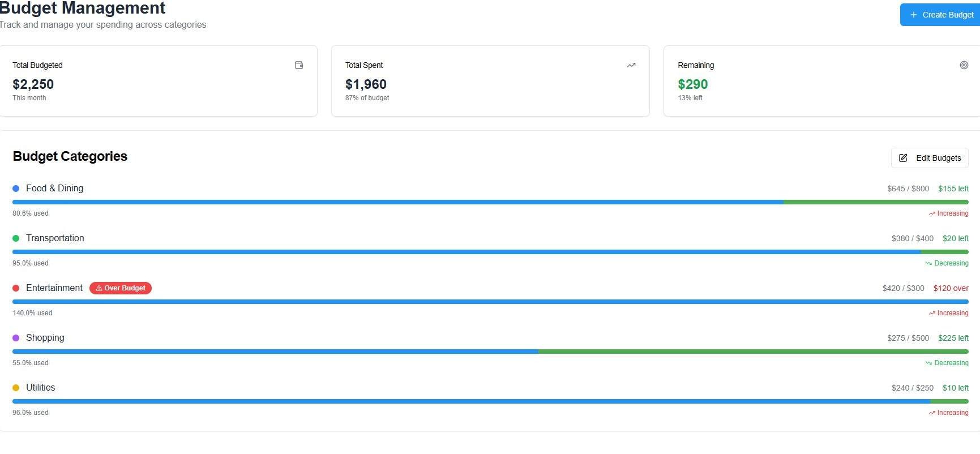Screen dimensions: 980x454
Task: Open the Create Budget dialog
Action: point(941,15)
